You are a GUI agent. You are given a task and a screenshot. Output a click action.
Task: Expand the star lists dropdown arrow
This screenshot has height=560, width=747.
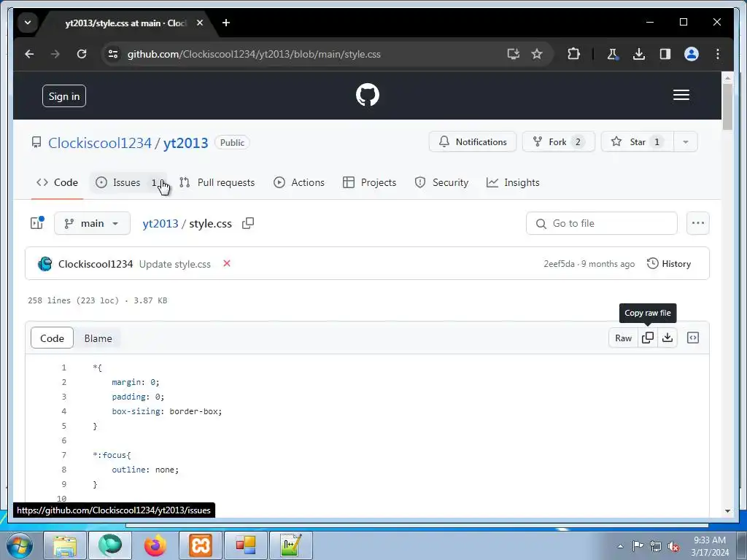pyautogui.click(x=686, y=142)
